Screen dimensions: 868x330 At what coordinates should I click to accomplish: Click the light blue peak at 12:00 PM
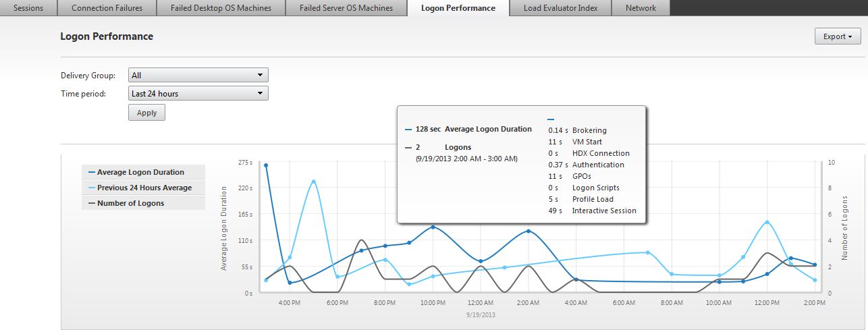pyautogui.click(x=767, y=222)
